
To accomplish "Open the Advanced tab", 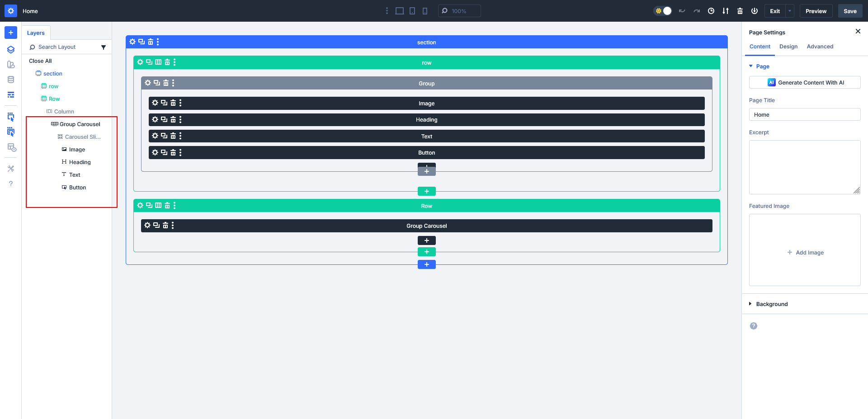I will click(820, 47).
